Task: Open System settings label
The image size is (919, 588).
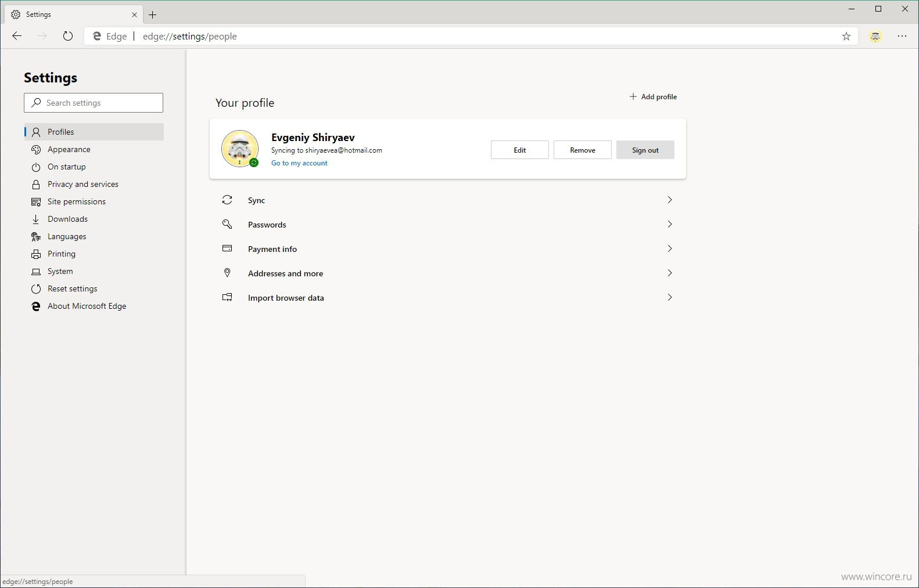Action: click(60, 271)
